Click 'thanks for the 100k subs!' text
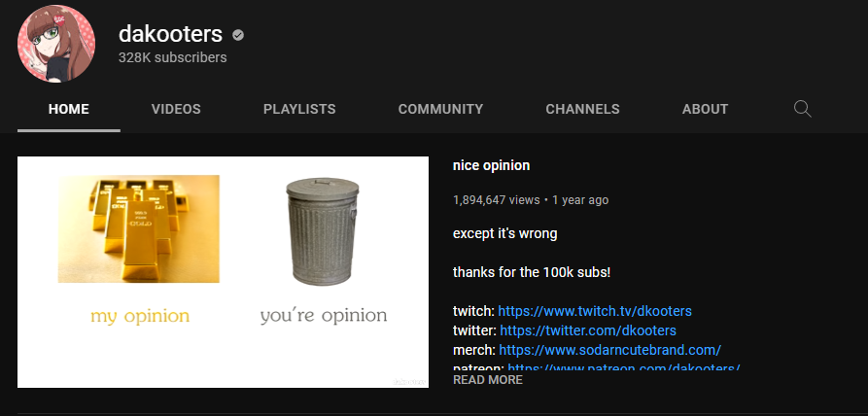The image size is (868, 416). (532, 272)
